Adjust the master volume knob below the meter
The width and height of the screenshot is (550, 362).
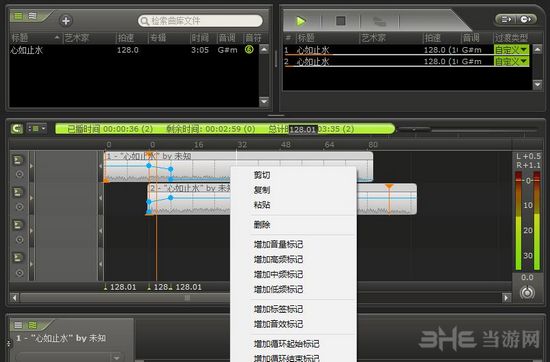(527, 292)
